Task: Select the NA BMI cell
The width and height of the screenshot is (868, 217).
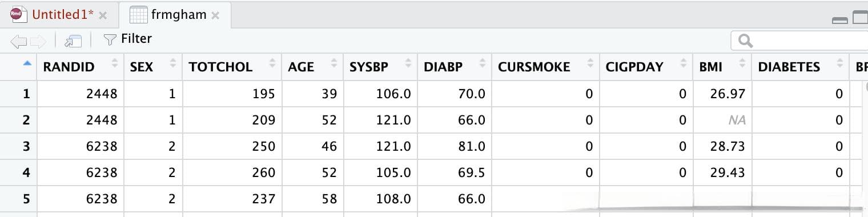Action: pos(737,120)
